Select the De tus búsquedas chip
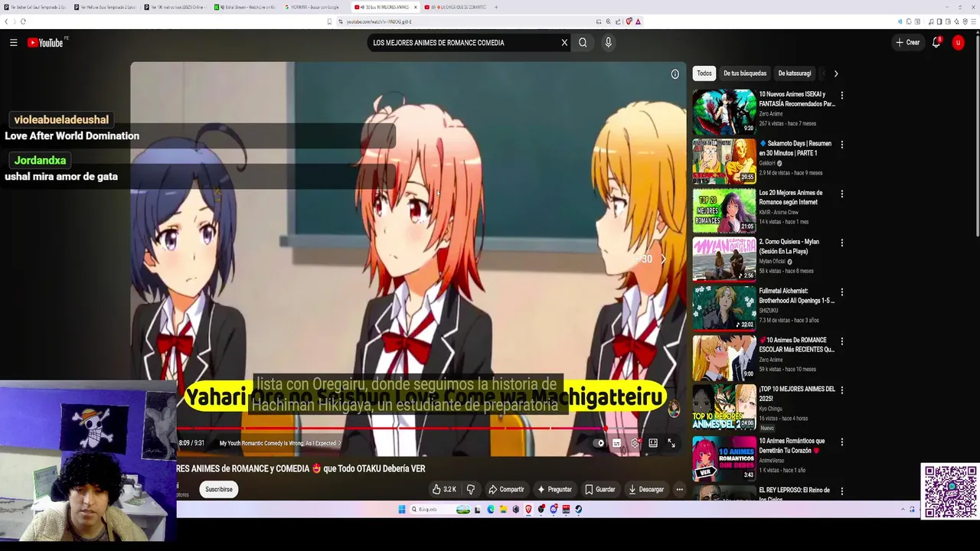Viewport: 980px width, 551px height. 745,73
